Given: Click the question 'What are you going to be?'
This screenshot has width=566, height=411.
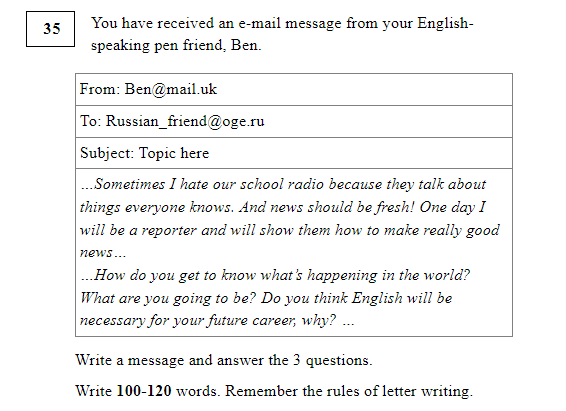Looking at the screenshot, I should [168, 298].
